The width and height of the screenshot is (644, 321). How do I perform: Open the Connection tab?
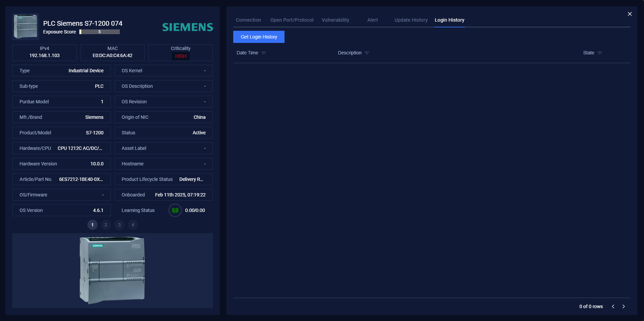tap(248, 20)
